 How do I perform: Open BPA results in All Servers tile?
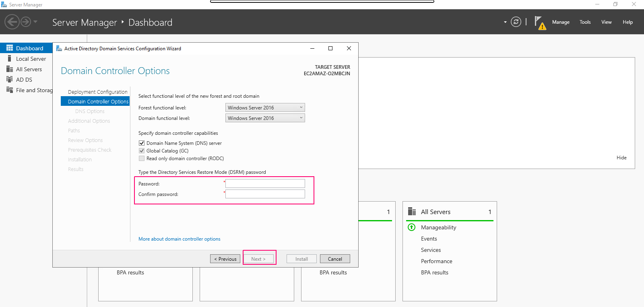pos(434,272)
